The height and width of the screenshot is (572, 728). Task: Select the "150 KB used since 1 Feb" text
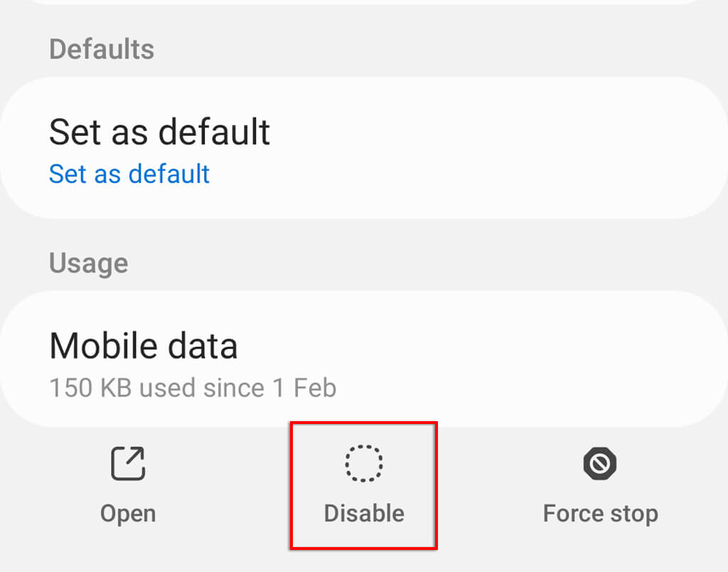coord(193,388)
